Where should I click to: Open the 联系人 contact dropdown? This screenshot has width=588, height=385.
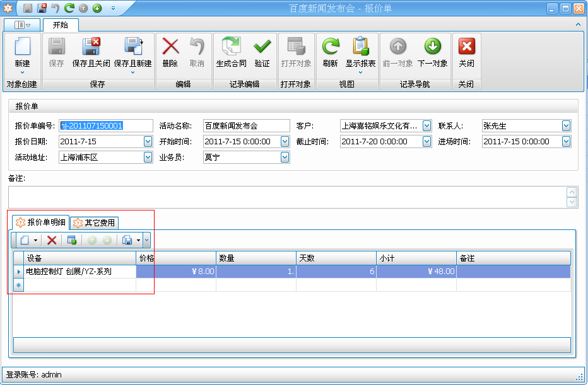coord(567,125)
